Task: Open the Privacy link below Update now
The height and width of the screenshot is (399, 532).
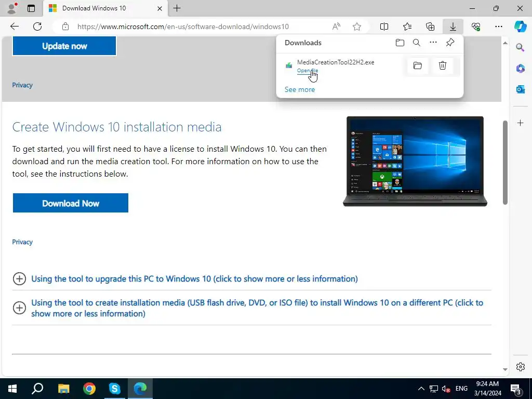Action: 22,85
